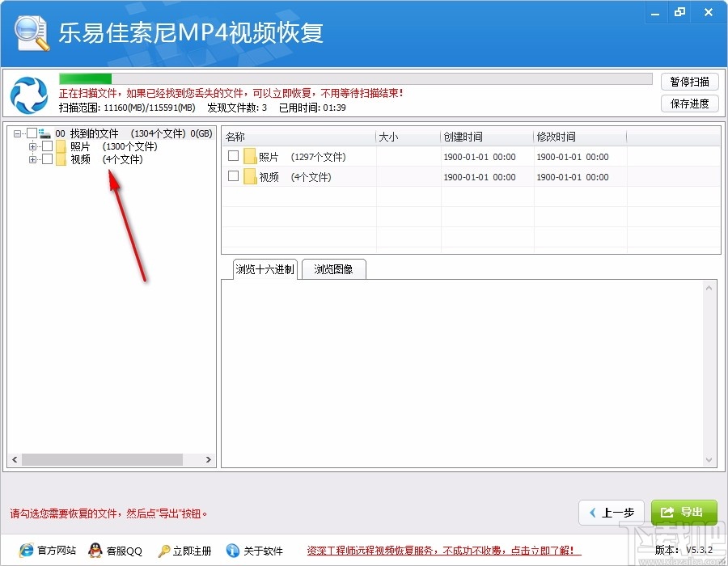The image size is (728, 566).
Task: Click the key icon beside 立即注册
Action: (x=162, y=551)
